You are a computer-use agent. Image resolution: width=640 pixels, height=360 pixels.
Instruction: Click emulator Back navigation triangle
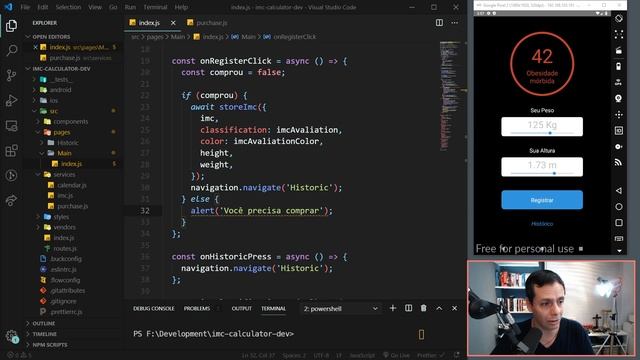tap(619, 191)
